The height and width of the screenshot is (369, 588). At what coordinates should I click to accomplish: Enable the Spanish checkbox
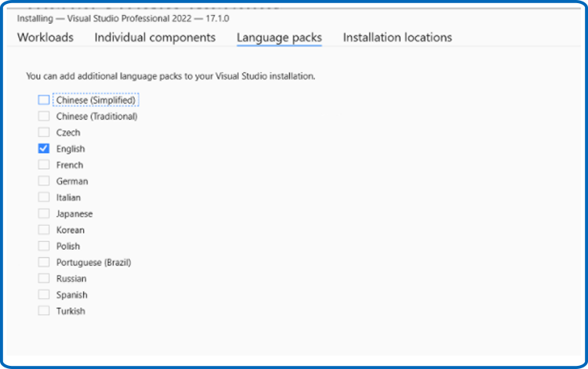coord(44,295)
